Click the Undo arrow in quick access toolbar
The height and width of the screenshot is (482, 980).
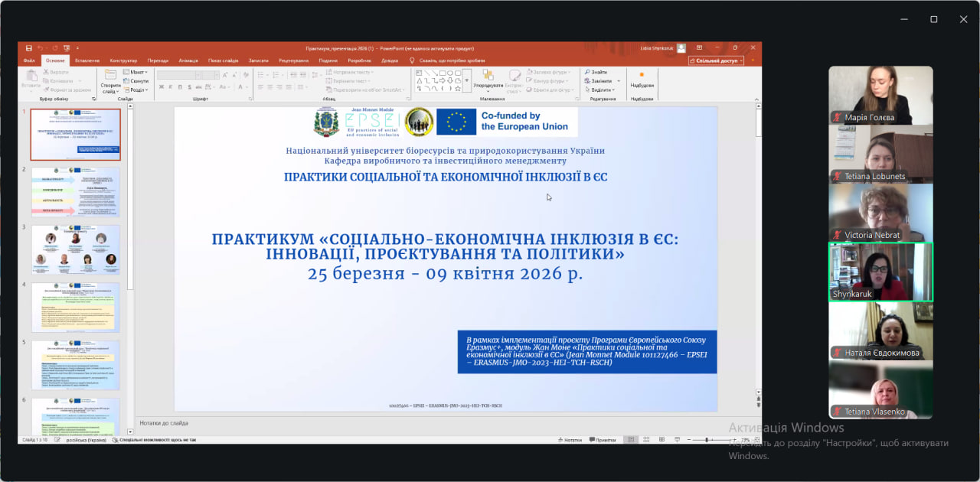point(41,47)
